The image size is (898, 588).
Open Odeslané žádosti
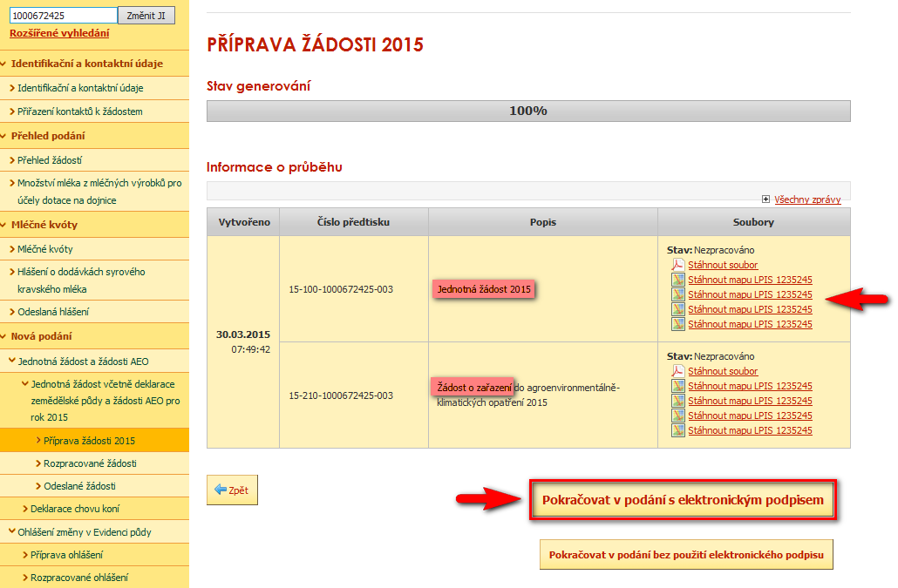[x=79, y=486]
